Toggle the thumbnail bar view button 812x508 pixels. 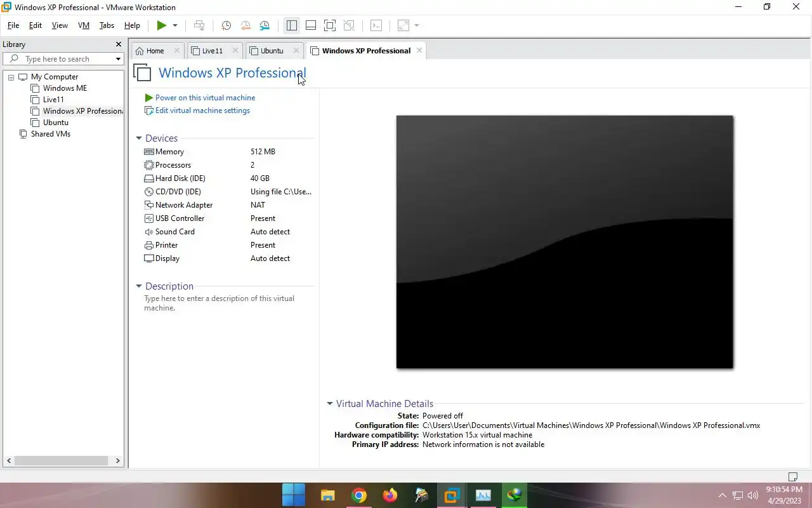point(311,25)
